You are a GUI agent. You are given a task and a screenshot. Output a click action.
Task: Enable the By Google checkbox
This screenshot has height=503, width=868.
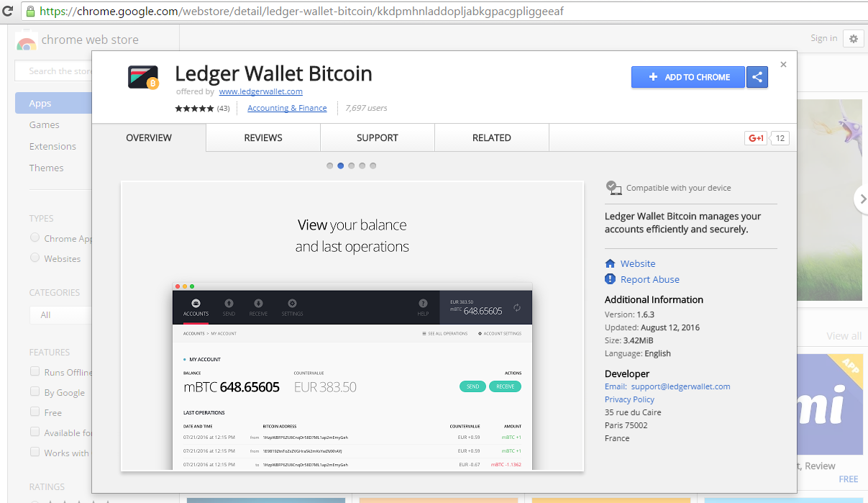click(x=35, y=391)
